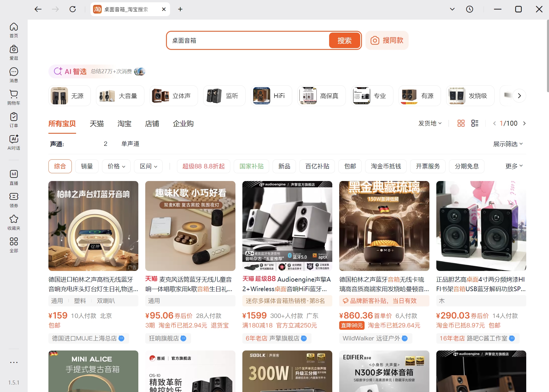Enable the 国家补贴 subsidy filter
The width and height of the screenshot is (549, 392).
pos(251,166)
